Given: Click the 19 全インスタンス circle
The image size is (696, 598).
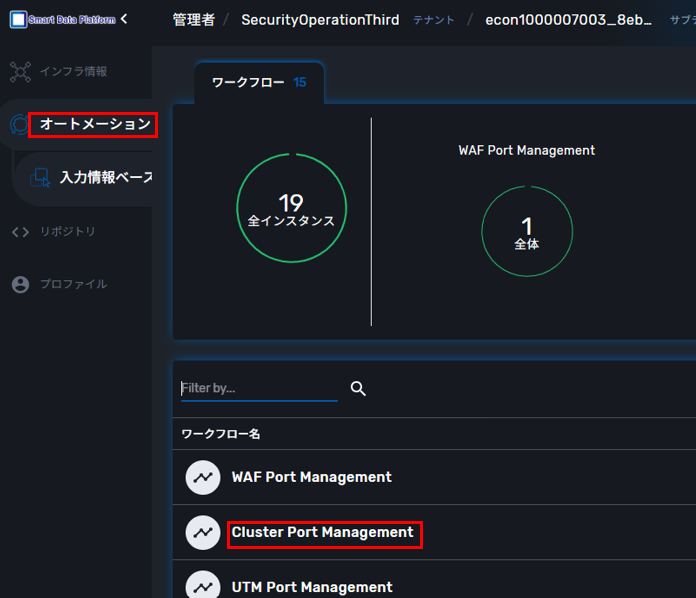Looking at the screenshot, I should point(292,208).
